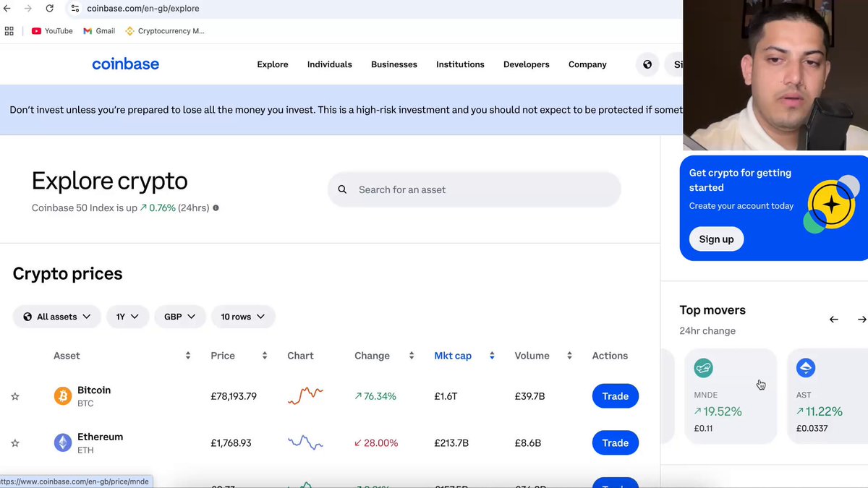
Task: Click Bitcoin change 76.34%
Action: tap(375, 396)
